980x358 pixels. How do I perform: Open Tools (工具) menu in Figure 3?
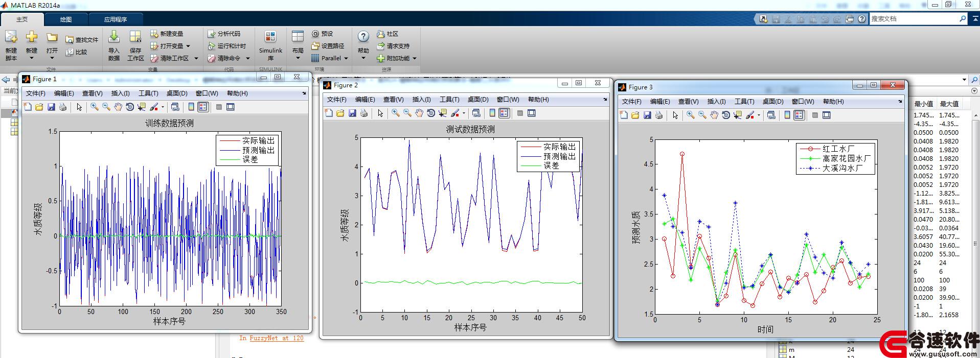[x=744, y=102]
